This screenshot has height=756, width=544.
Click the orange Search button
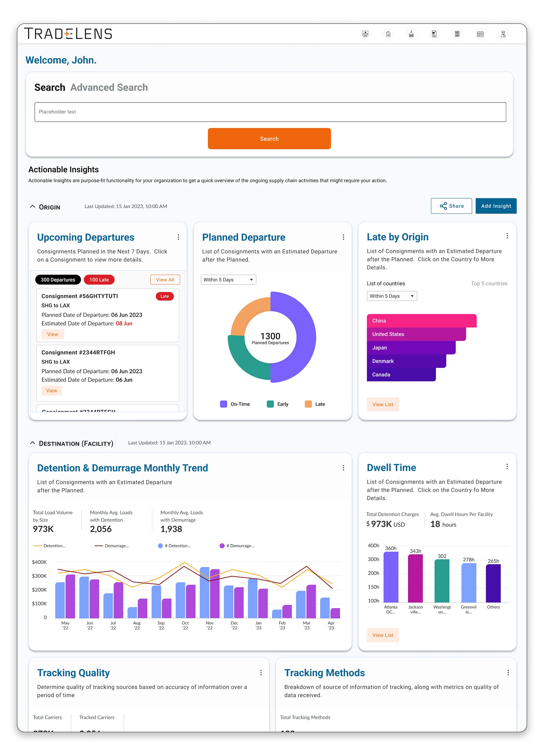[269, 139]
